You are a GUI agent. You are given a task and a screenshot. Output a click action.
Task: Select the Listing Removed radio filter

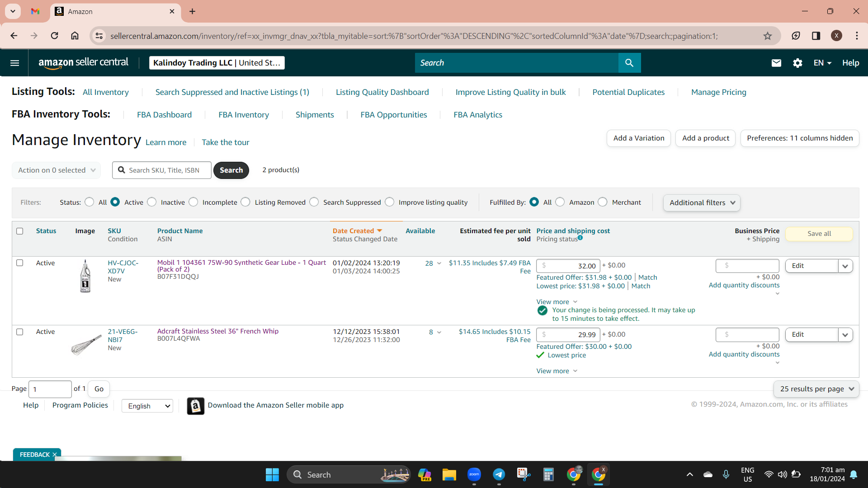tap(245, 202)
